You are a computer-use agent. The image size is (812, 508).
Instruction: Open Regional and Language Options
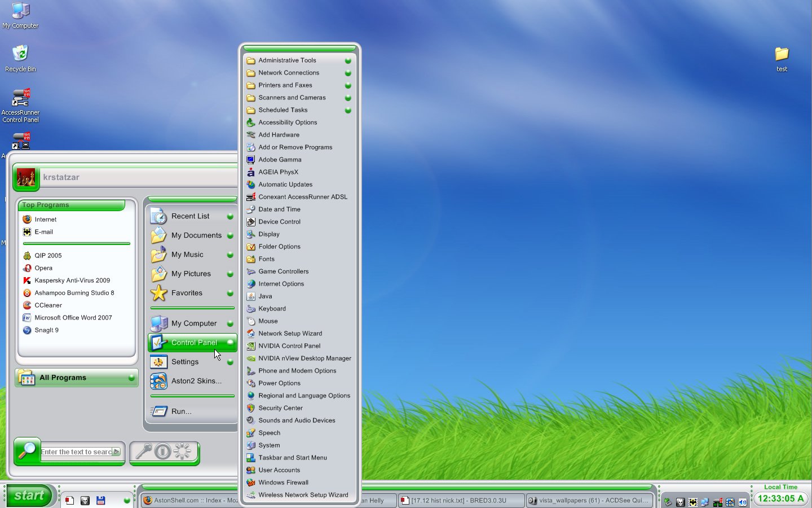pos(299,396)
